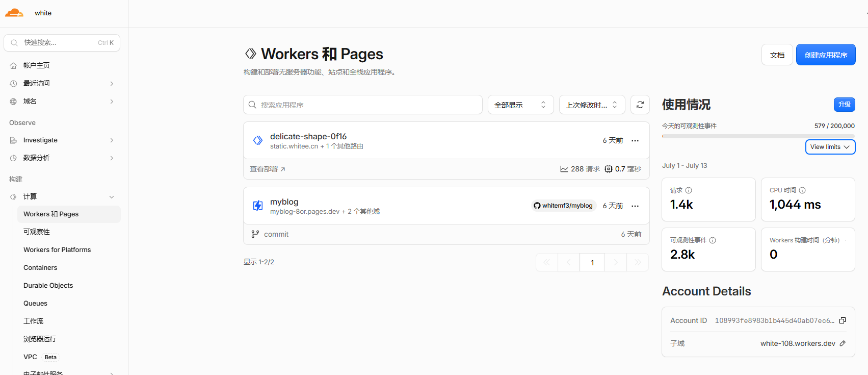Click the white account name
This screenshot has height=375, width=868.
click(x=43, y=13)
